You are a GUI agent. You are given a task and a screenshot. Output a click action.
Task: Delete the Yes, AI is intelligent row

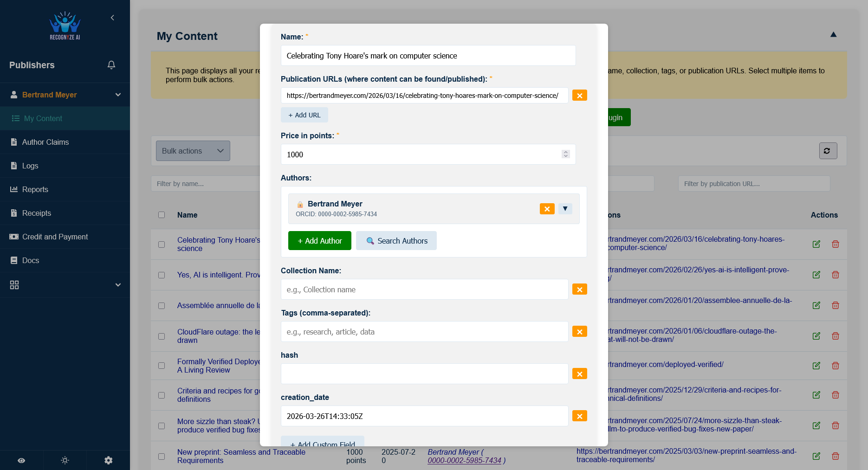[x=836, y=275]
